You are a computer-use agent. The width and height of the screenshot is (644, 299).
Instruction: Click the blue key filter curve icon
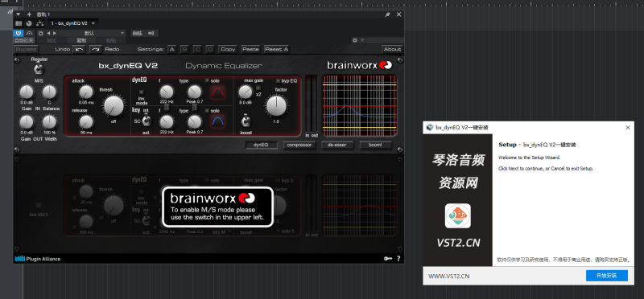coord(217,121)
